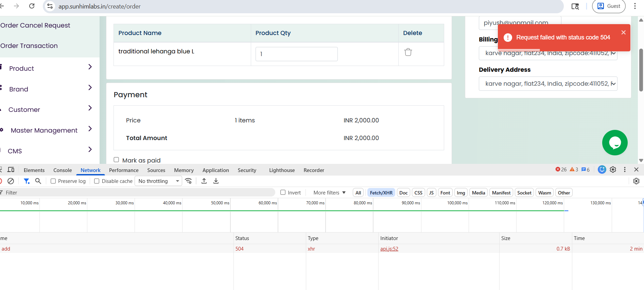This screenshot has width=644, height=290.
Task: Close the DevTools panel
Action: click(637, 169)
